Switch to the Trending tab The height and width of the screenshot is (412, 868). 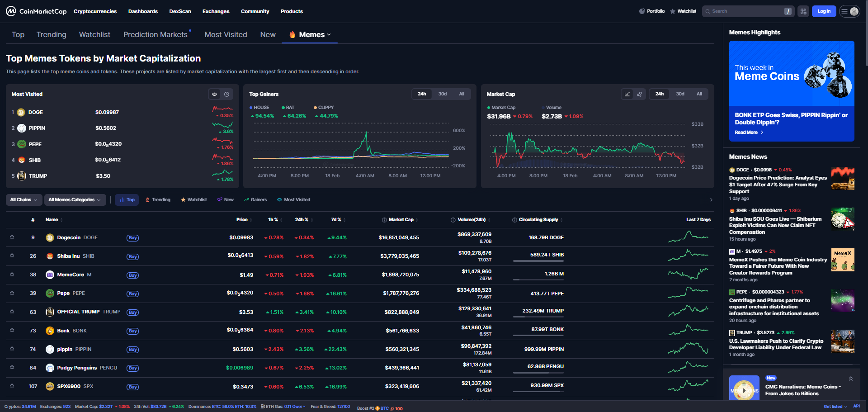[52, 35]
